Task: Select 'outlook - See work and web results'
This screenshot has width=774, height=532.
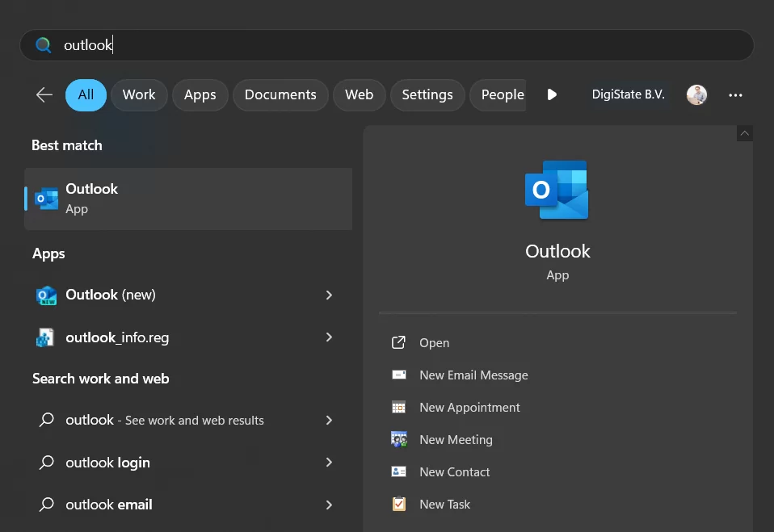Action: 188,420
